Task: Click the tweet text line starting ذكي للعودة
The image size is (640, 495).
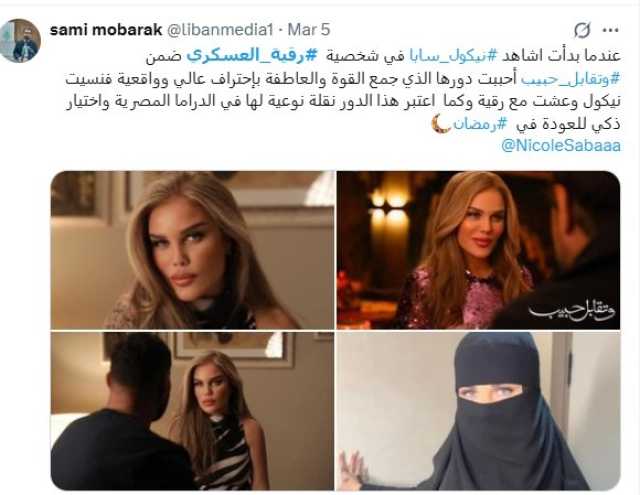Action: tap(526, 124)
